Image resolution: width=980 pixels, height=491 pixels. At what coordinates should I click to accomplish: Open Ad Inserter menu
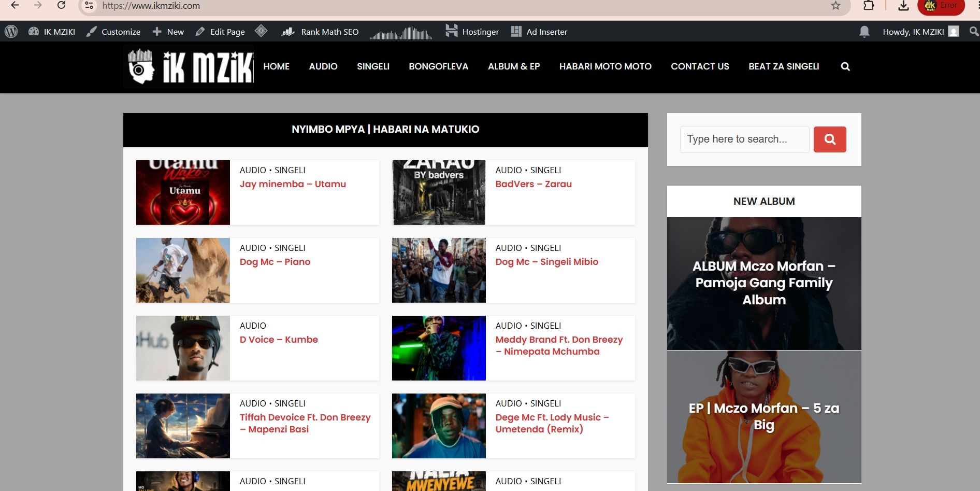pyautogui.click(x=539, y=32)
